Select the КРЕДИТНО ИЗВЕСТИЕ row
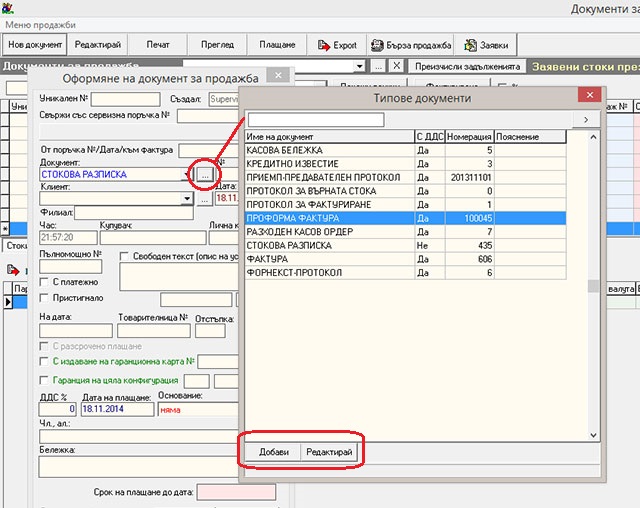The height and width of the screenshot is (508, 640). coord(406,164)
